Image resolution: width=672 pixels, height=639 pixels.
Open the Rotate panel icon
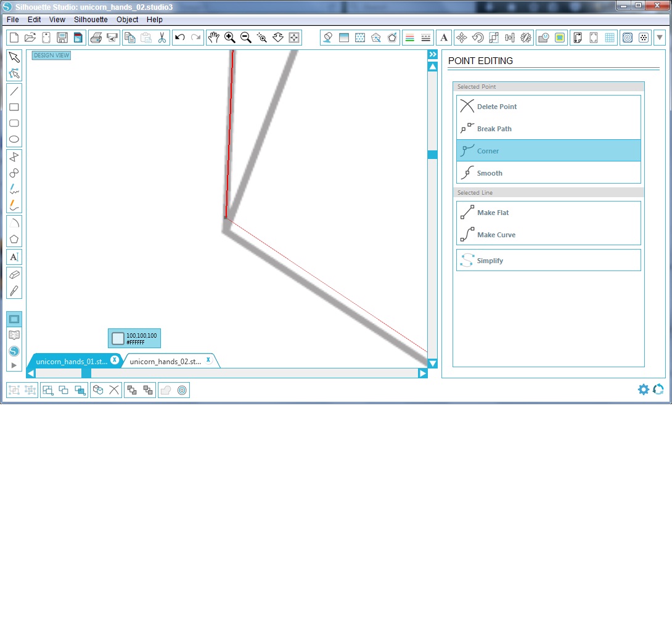(477, 38)
